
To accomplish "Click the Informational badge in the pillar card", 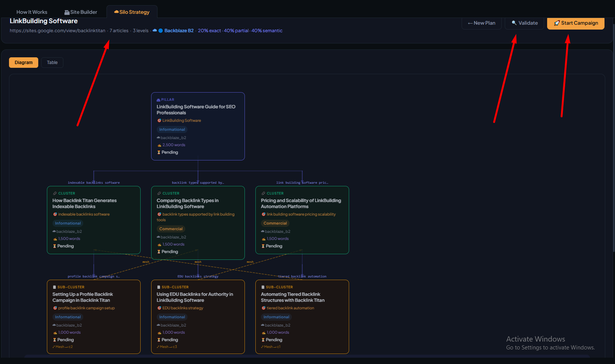I will point(172,130).
